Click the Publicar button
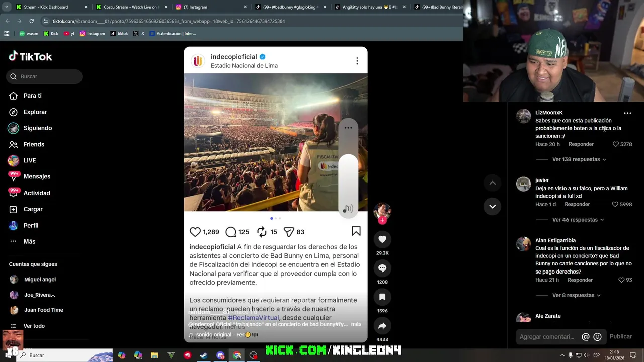This screenshot has width=644, height=362. pos(621,337)
